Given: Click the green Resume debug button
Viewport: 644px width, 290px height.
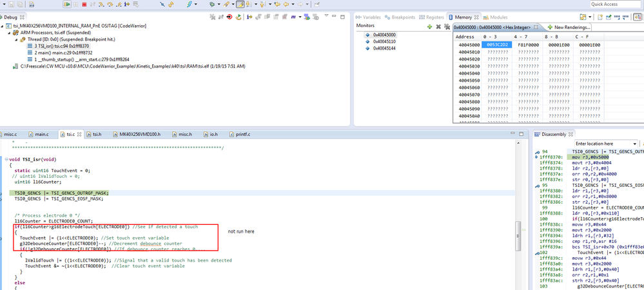Looking at the screenshot, I should point(67,4).
